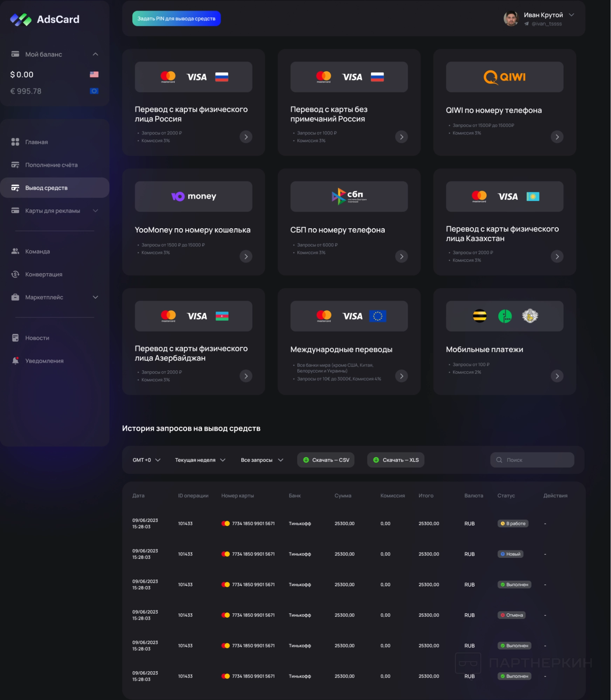Click the QIWI logo banner
The image size is (611, 700).
pos(504,77)
